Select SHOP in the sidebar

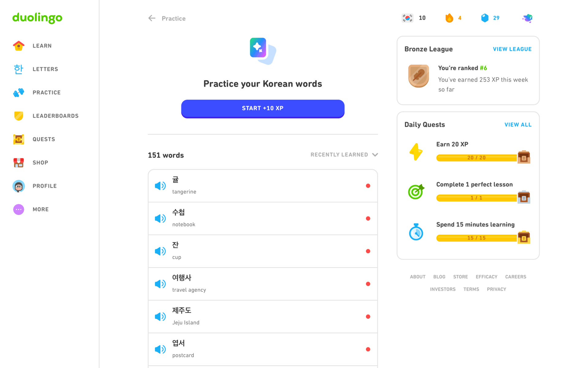point(40,163)
